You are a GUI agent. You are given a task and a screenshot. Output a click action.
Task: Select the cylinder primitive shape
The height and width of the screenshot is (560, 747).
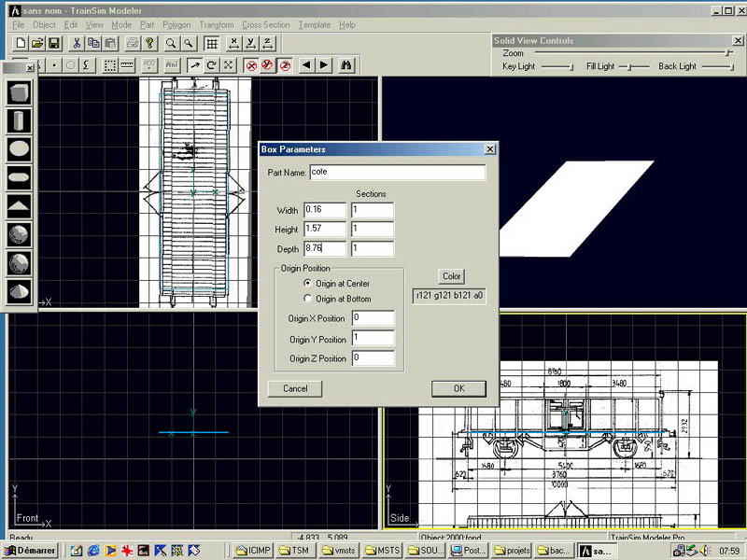[x=20, y=120]
